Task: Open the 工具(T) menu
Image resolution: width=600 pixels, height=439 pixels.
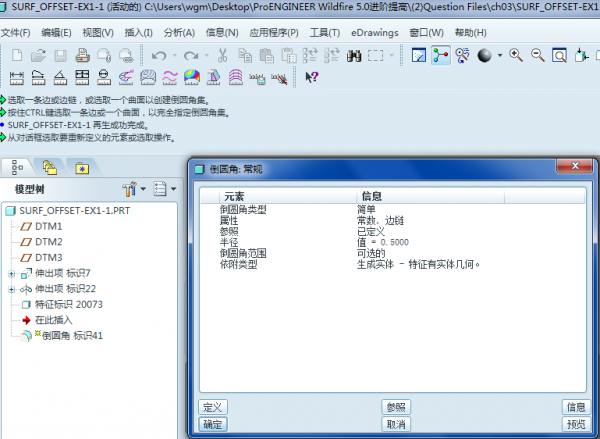Action: pos(325,33)
